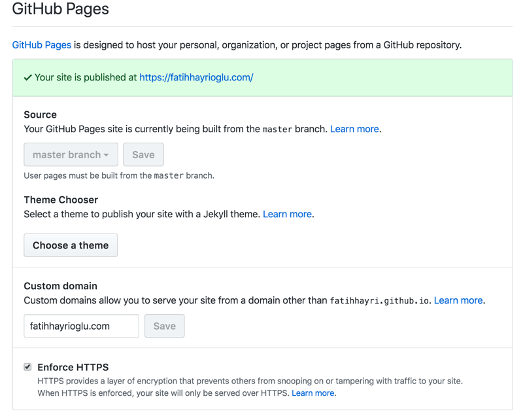Click the Theme Chooser heading
Screen dimensions: 523x420
tap(61, 200)
